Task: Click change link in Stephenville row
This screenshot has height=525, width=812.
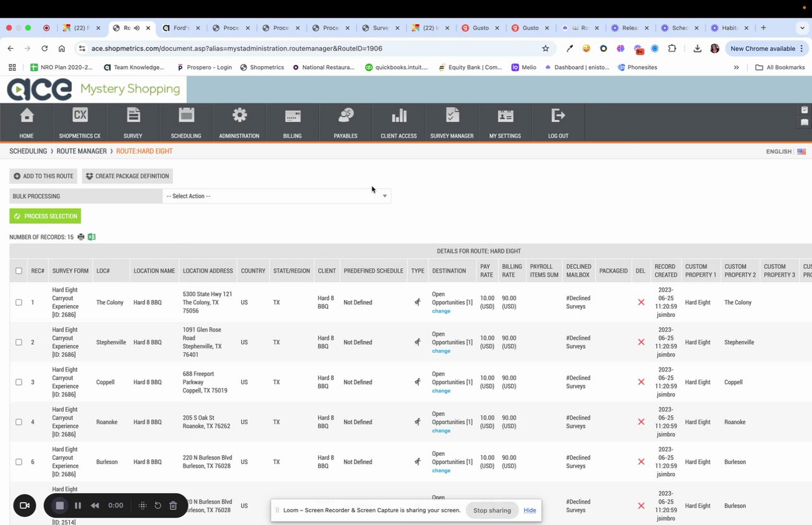Action: tap(441, 351)
